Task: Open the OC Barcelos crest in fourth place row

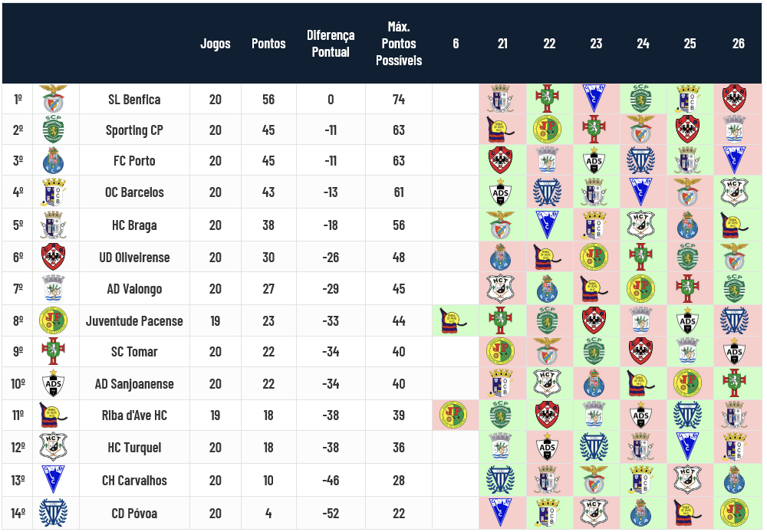Action: click(54, 192)
